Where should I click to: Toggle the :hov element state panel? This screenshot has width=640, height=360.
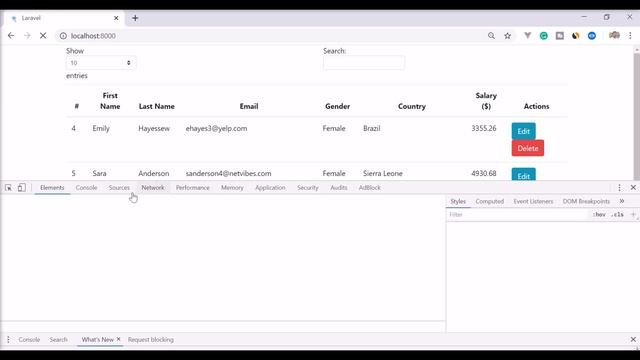(599, 215)
